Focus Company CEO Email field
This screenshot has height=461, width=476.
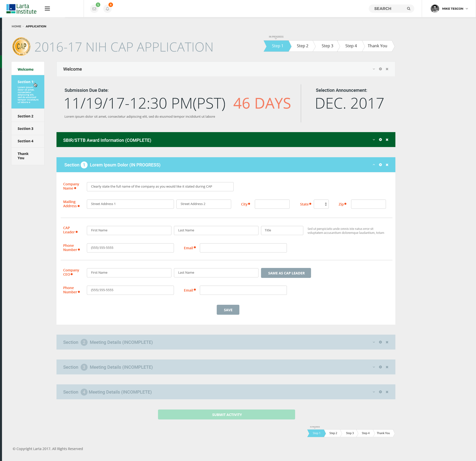click(243, 290)
